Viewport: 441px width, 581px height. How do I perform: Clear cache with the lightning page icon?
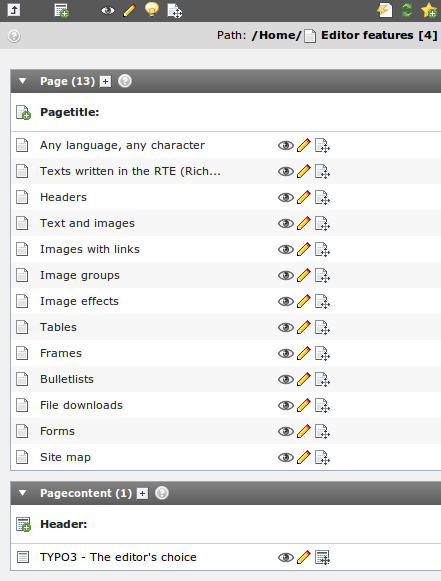click(x=385, y=10)
